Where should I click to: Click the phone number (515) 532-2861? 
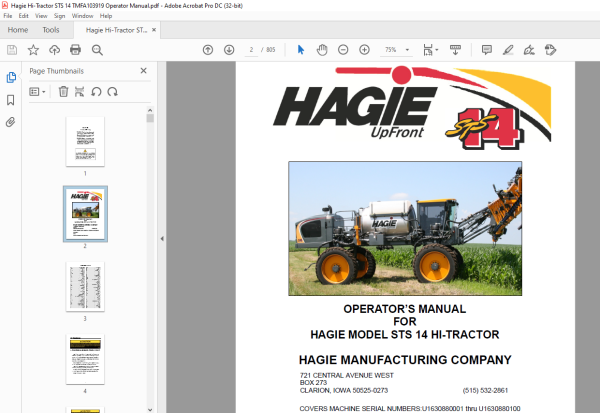click(485, 390)
